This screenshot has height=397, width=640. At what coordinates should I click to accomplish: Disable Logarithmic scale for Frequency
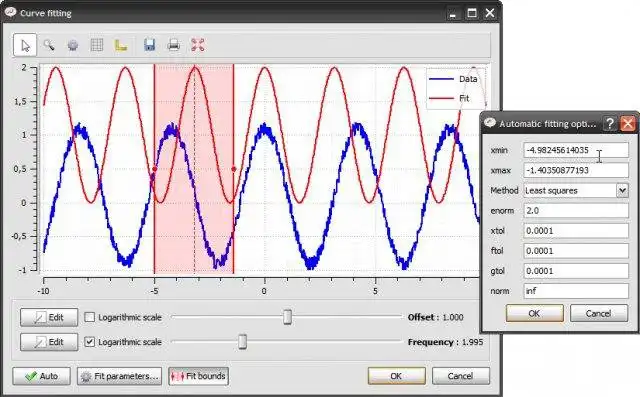coord(89,342)
